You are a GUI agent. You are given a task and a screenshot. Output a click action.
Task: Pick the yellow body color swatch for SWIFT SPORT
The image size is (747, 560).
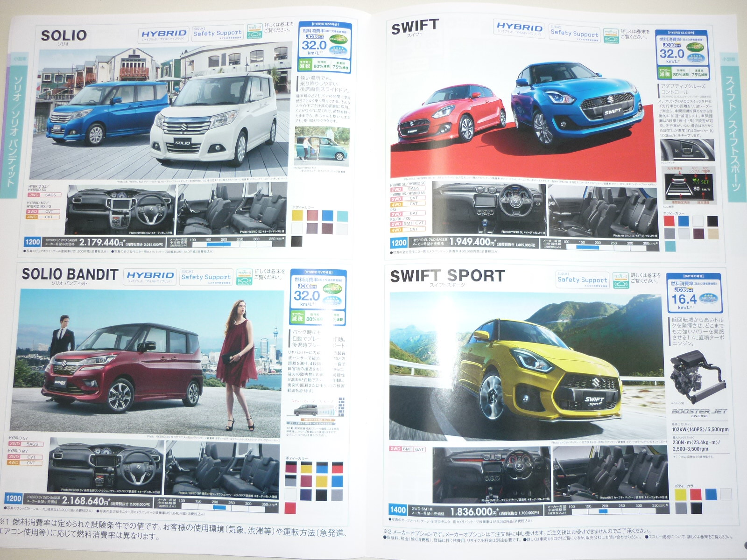click(x=680, y=494)
